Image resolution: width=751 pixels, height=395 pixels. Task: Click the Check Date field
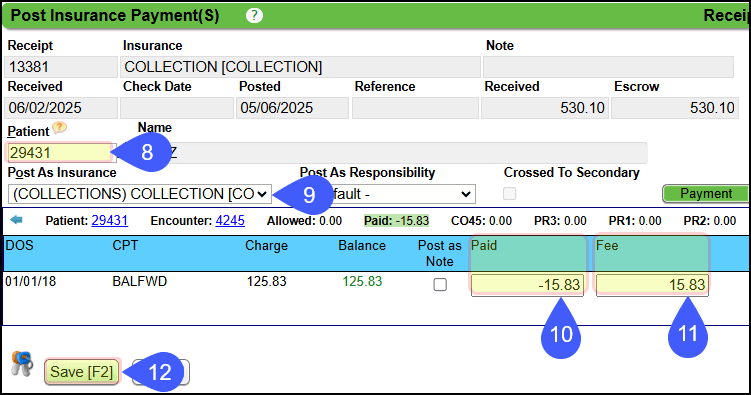point(177,108)
